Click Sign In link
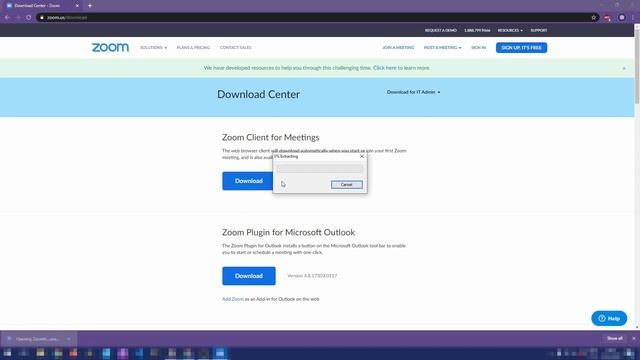640x360 pixels. (x=478, y=48)
